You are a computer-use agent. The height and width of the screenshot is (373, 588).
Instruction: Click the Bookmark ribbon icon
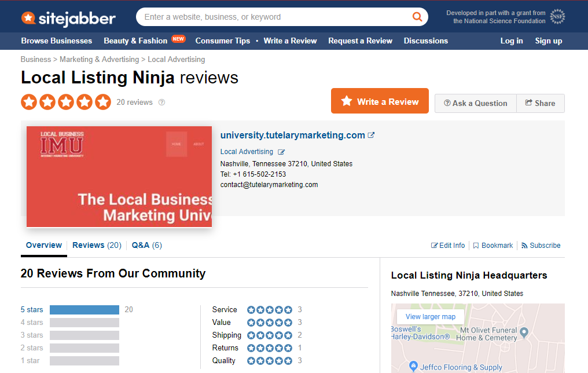(x=476, y=246)
